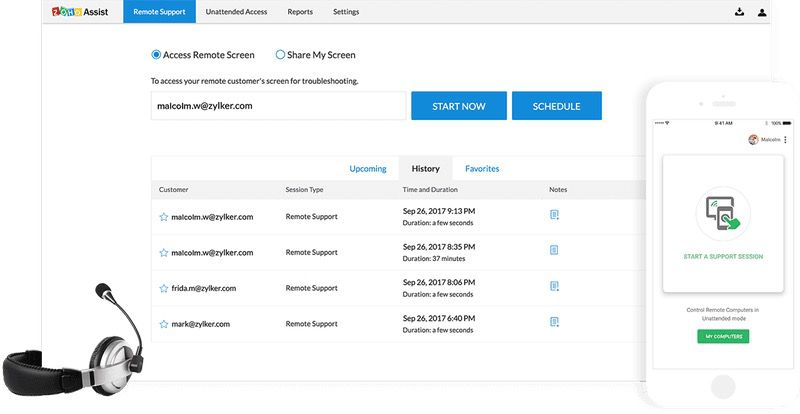This screenshot has height=414, width=800.
Task: View notes for the 6:40 PM session
Action: point(554,322)
